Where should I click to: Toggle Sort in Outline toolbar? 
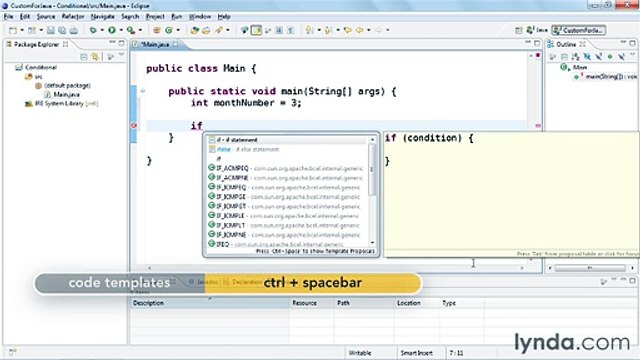pyautogui.click(x=576, y=57)
